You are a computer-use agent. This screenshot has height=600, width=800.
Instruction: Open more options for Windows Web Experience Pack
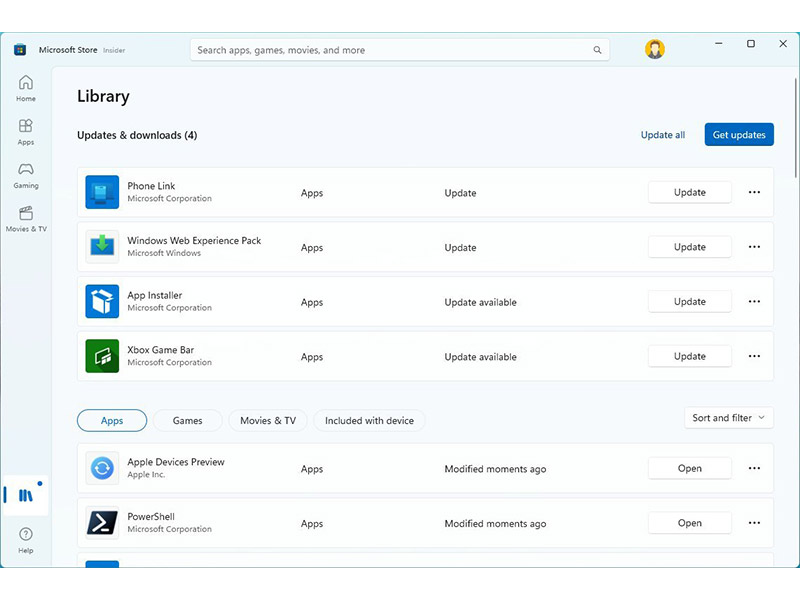pyautogui.click(x=754, y=247)
